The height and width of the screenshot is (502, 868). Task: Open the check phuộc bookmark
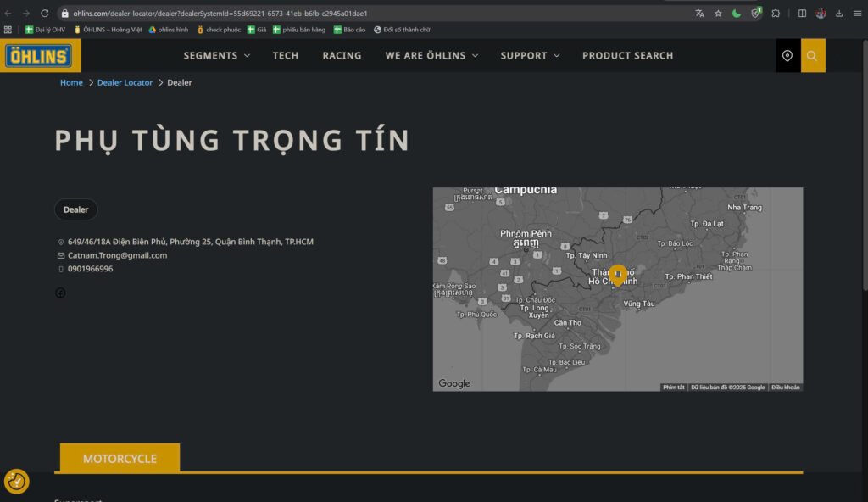[x=219, y=30]
